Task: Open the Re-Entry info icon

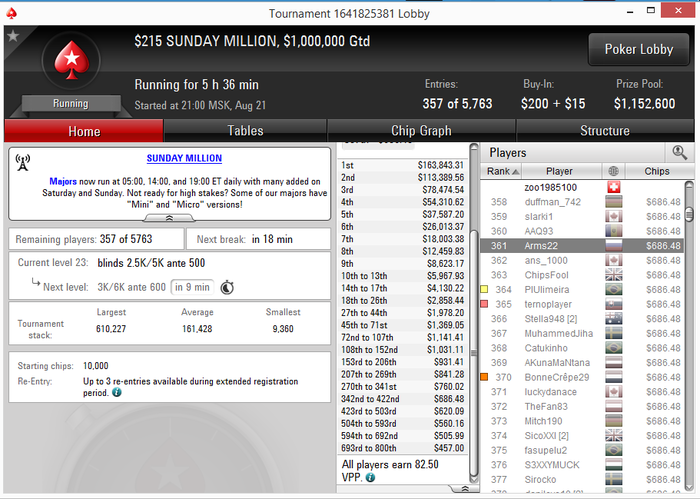Action: [x=117, y=393]
